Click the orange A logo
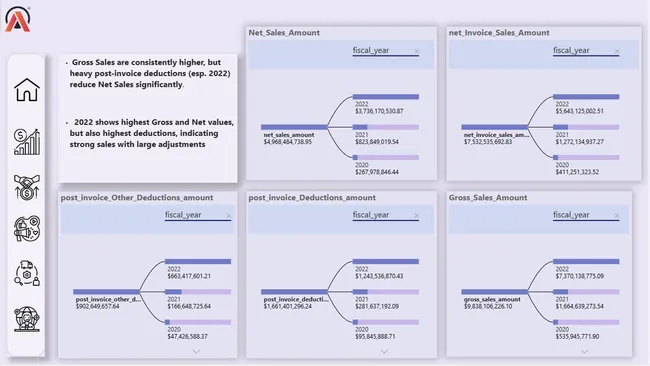This screenshot has width=650, height=366. click(17, 19)
